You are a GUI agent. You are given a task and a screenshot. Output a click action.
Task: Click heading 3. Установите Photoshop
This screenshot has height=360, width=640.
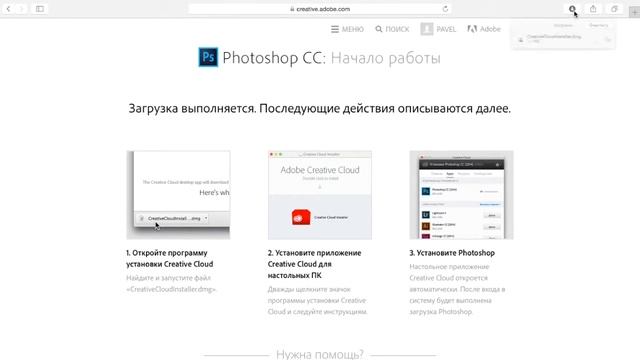click(x=452, y=253)
